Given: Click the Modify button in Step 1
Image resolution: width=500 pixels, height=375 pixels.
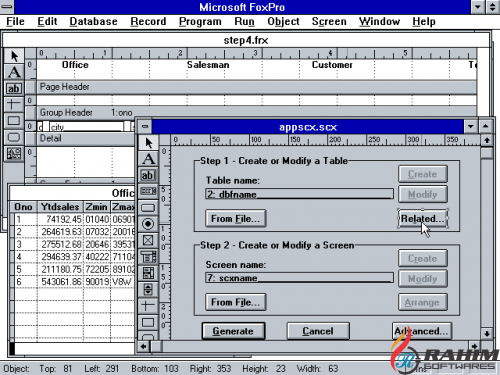Looking at the screenshot, I should (x=423, y=194).
